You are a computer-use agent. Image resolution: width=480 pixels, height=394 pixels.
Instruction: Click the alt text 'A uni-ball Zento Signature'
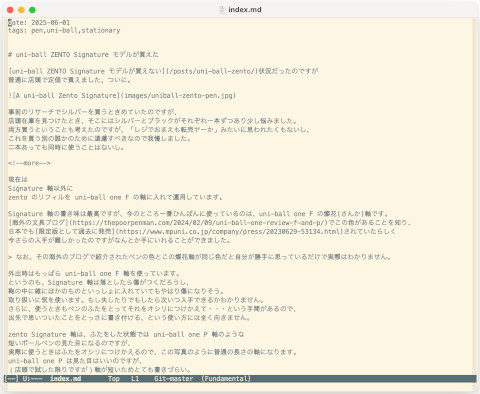(x=66, y=96)
